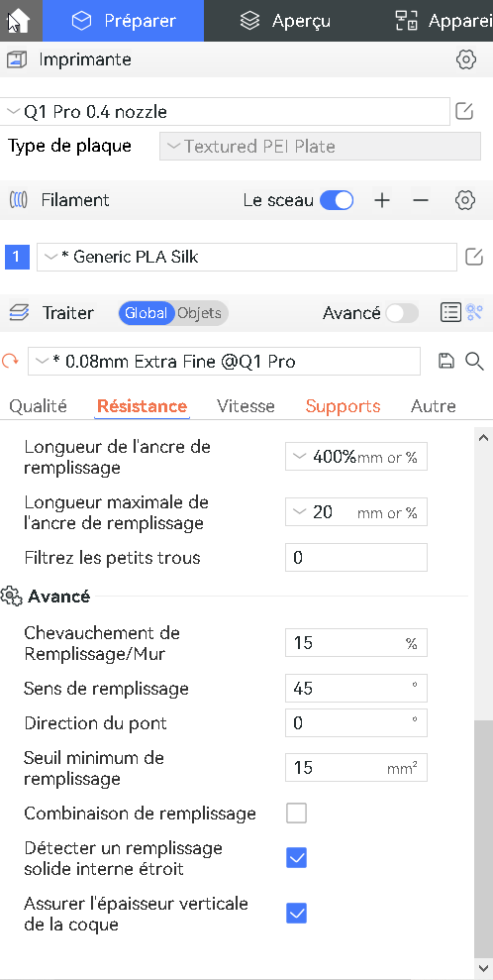This screenshot has width=493, height=980.
Task: Edit the Q1 Pro printer preset
Action: 463,112
